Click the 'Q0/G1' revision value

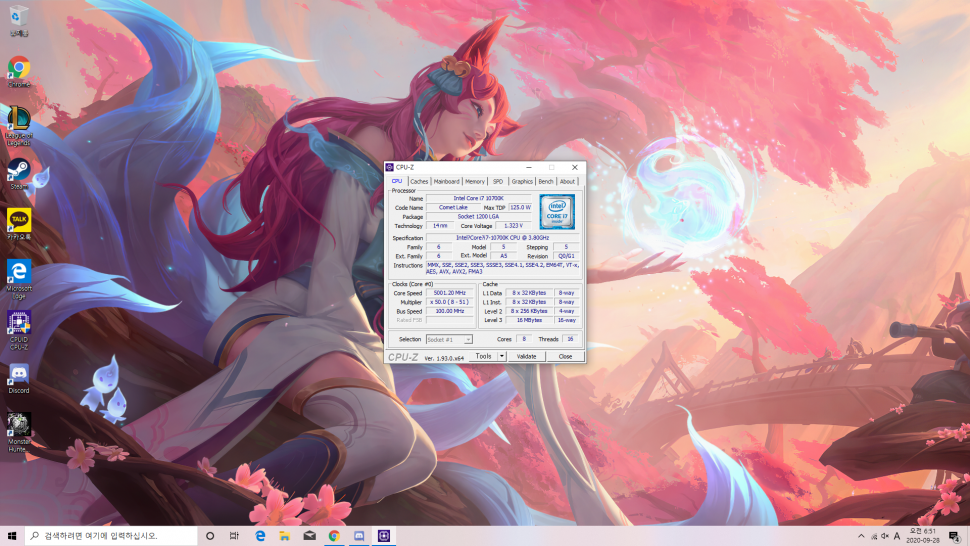pyautogui.click(x=566, y=255)
